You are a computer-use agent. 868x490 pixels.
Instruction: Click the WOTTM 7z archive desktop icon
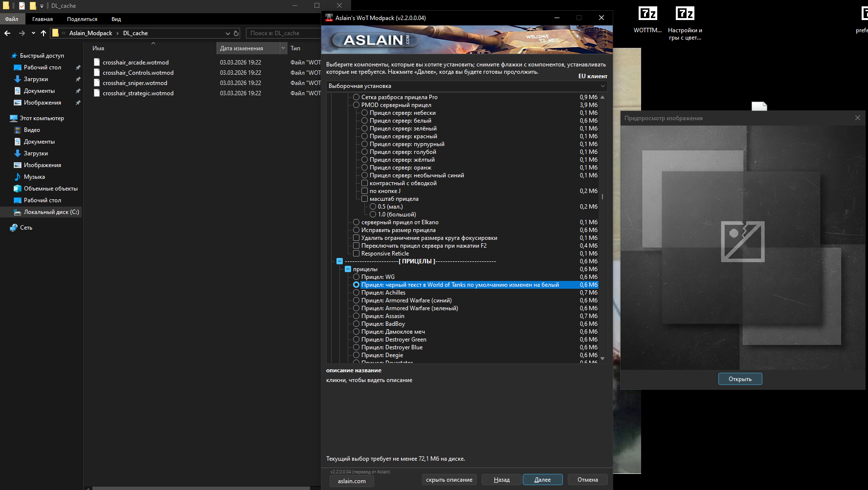[647, 20]
